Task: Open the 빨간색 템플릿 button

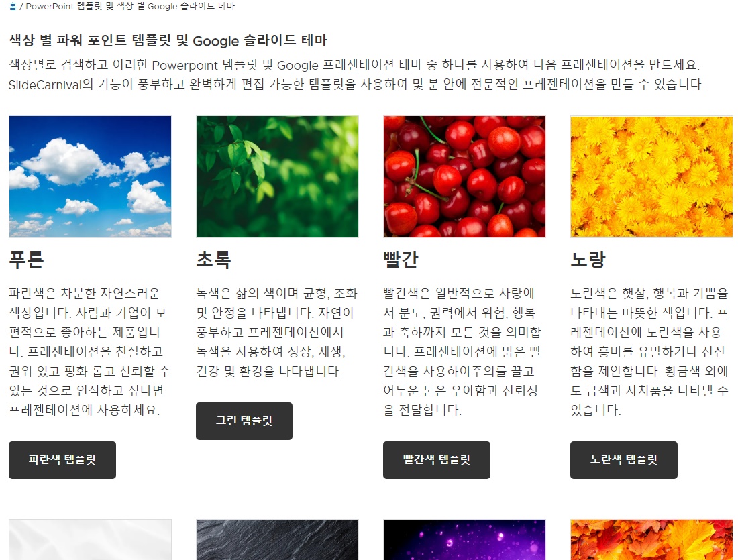Action: coord(436,460)
